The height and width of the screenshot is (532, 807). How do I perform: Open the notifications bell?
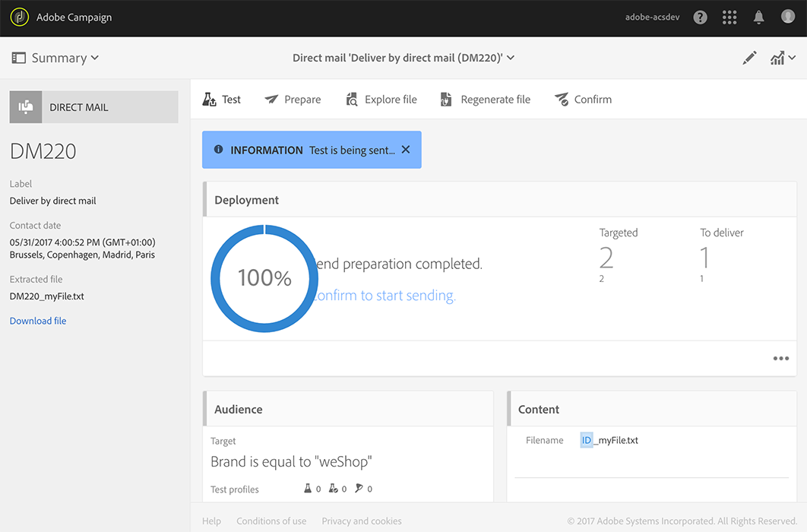click(x=758, y=17)
